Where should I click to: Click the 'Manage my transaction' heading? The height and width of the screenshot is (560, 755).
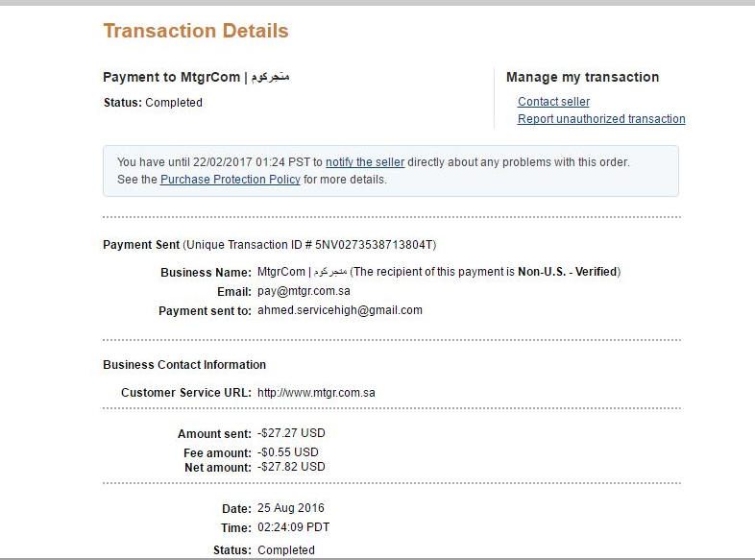coord(582,77)
